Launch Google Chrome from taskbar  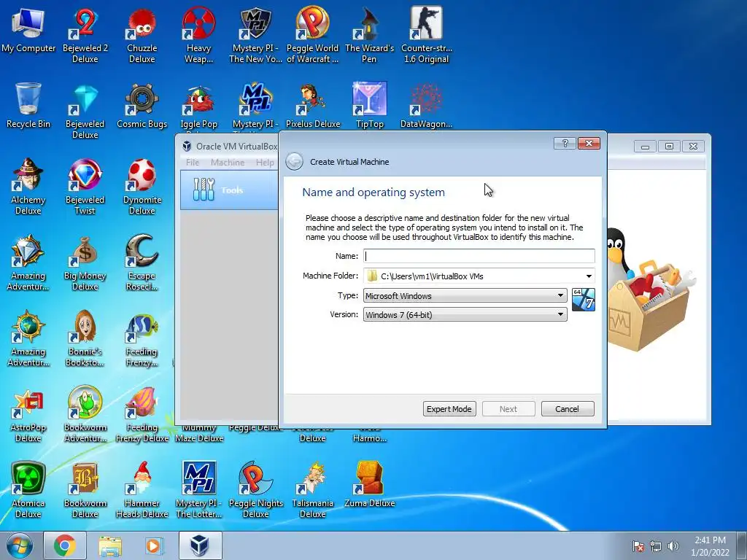tap(65, 545)
